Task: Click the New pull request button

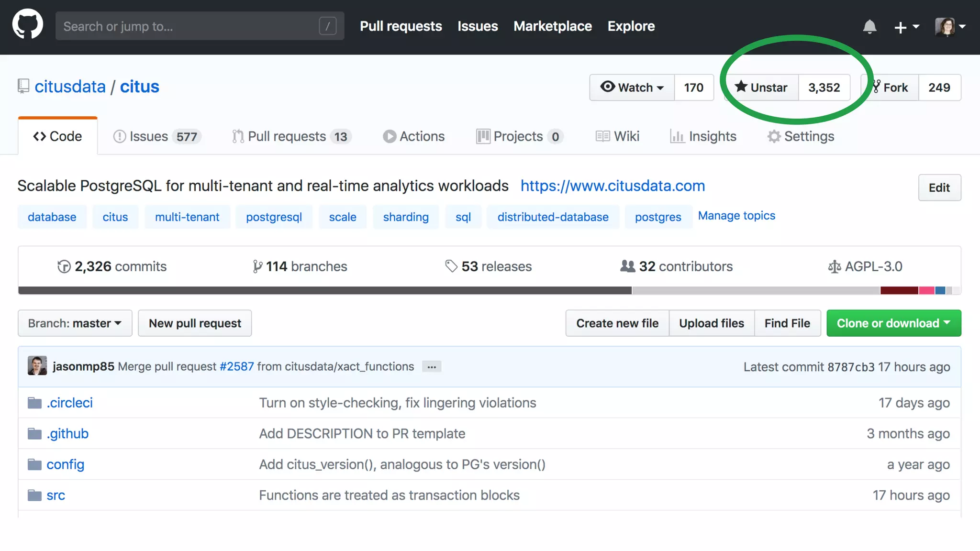Action: coord(195,323)
